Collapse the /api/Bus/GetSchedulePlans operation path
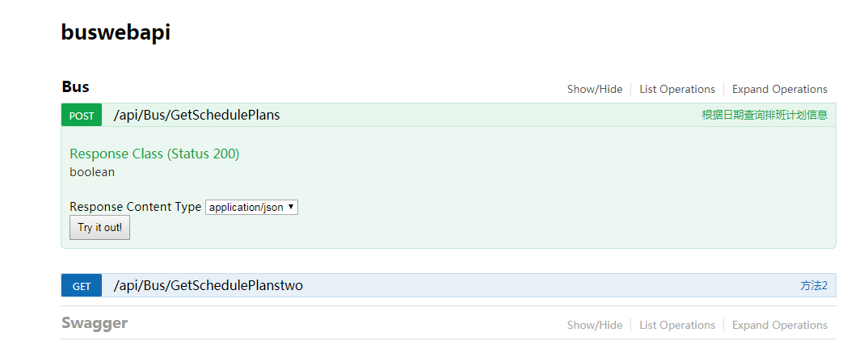This screenshot has height=345, width=868. (x=196, y=115)
